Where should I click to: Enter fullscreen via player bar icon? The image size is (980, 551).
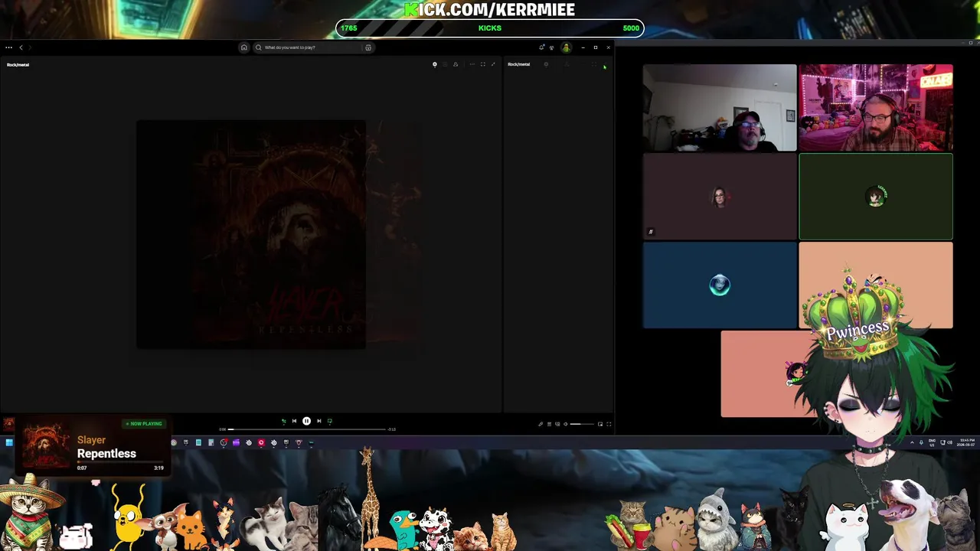(609, 424)
